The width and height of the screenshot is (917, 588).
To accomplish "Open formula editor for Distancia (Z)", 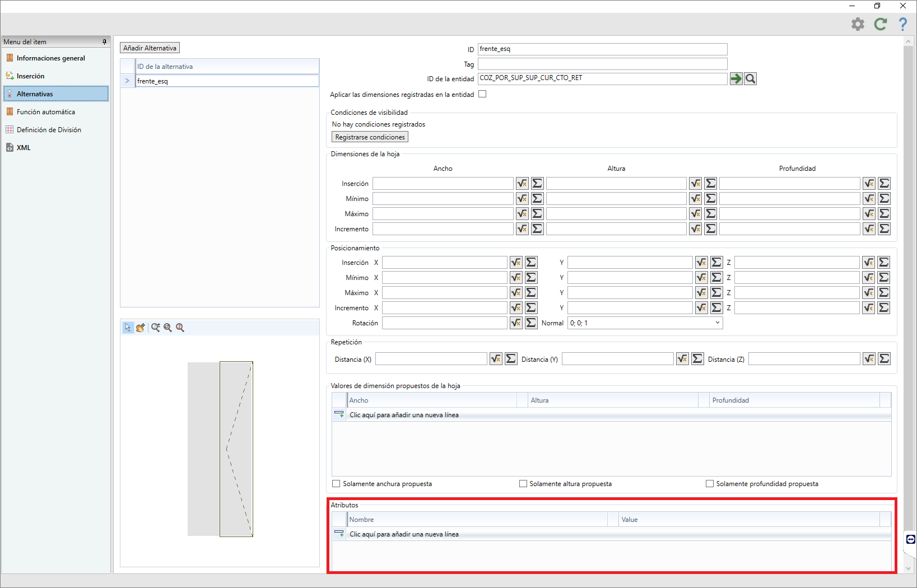I will (869, 359).
